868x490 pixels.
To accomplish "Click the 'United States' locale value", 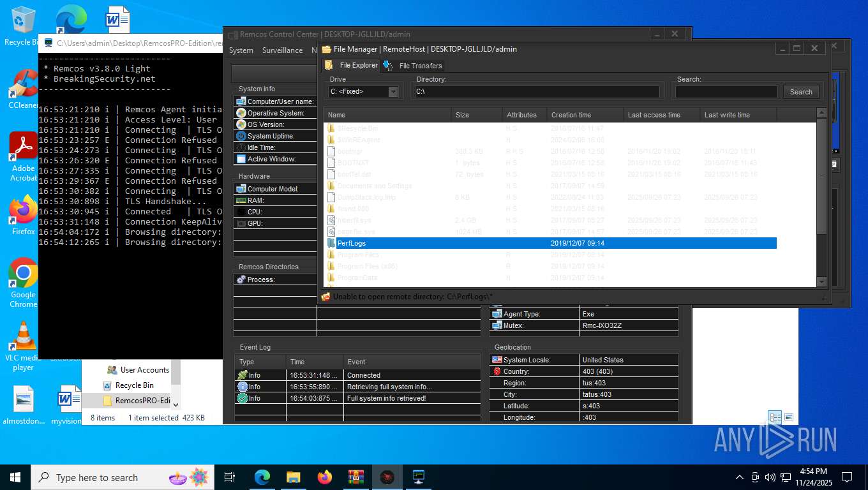I will pos(603,360).
